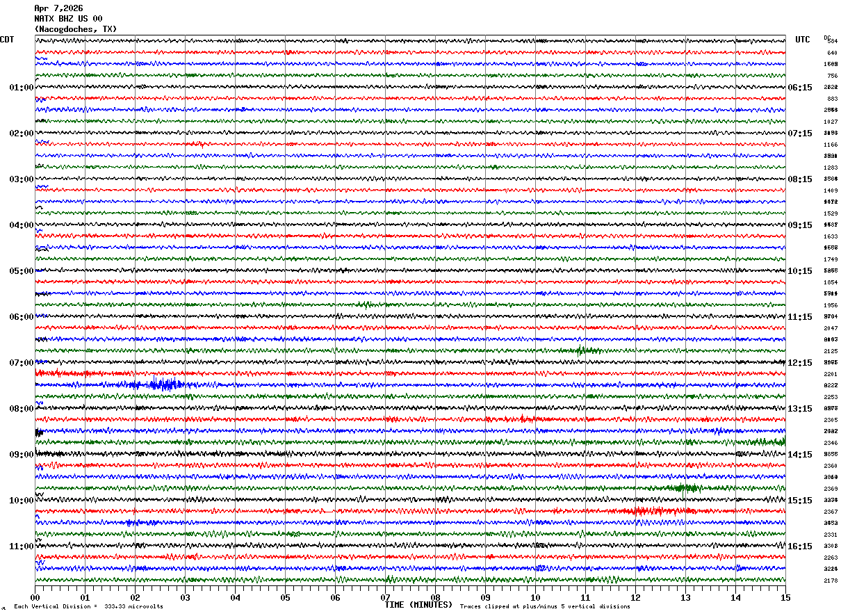Viewport: 841px width, 616px height.
Task: Pick minute tick label 03 on time axis
Action: tap(185, 597)
